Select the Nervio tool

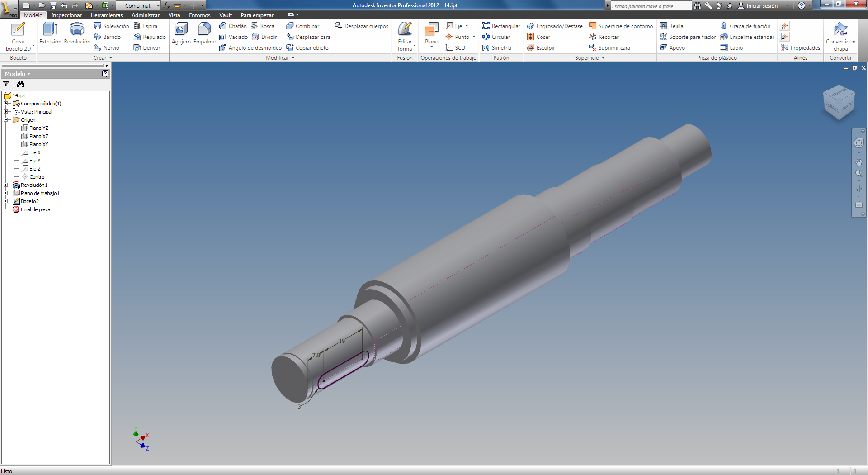point(107,48)
